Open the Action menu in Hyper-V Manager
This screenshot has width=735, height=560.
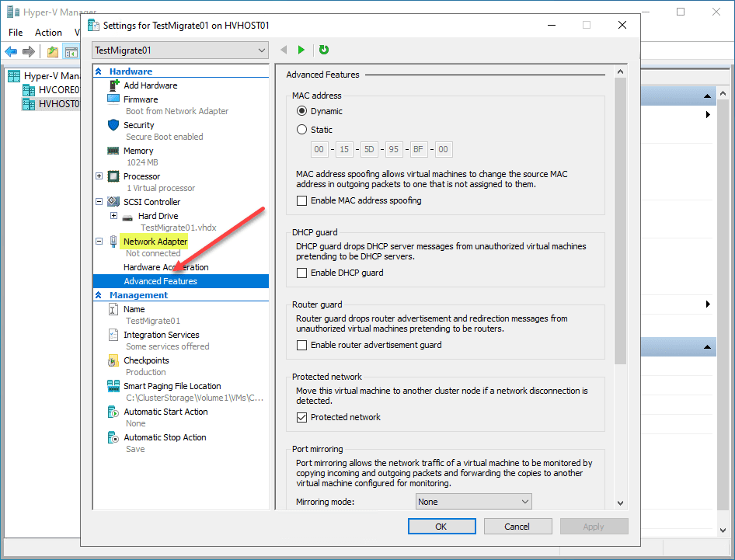[48, 33]
